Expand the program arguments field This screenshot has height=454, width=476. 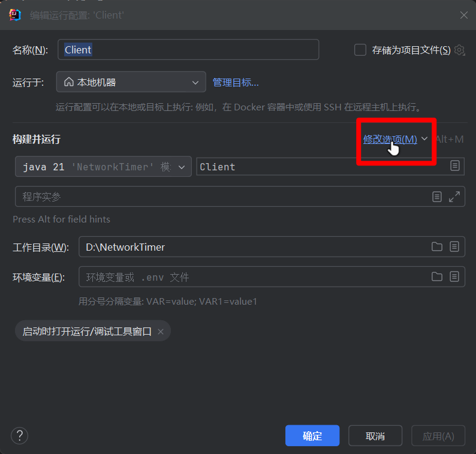coord(454,197)
